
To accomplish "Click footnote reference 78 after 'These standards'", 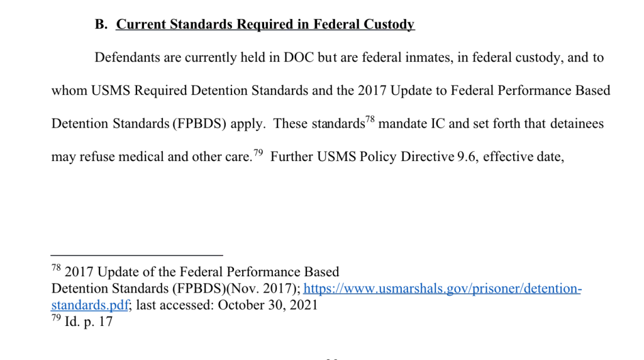I will 370,119.
